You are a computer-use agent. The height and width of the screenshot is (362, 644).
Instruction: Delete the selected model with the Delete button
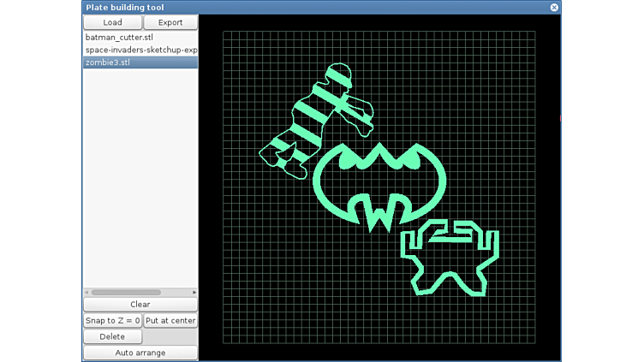(112, 337)
